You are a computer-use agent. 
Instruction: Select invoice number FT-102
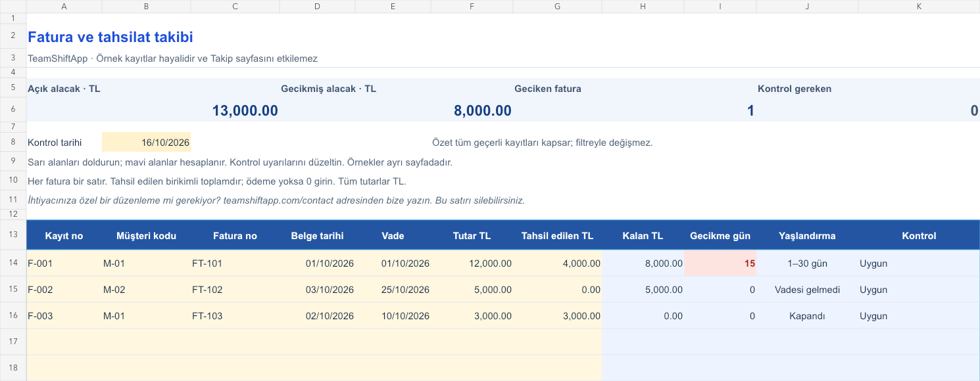point(235,290)
